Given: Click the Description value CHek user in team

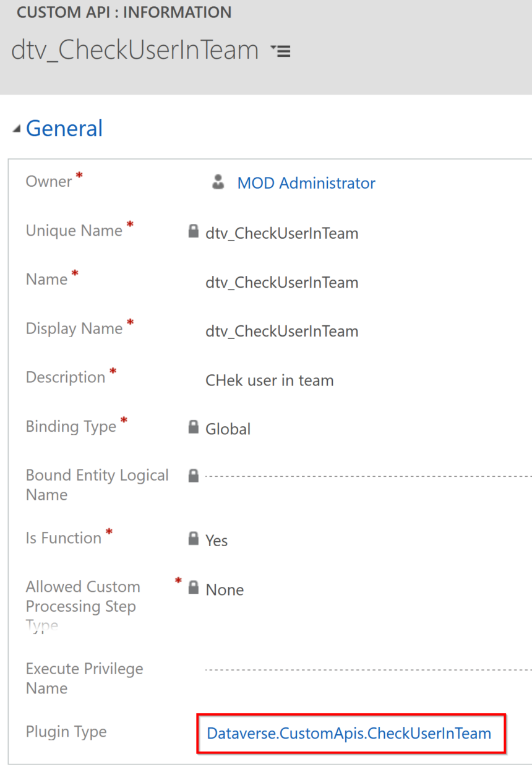Looking at the screenshot, I should (270, 380).
